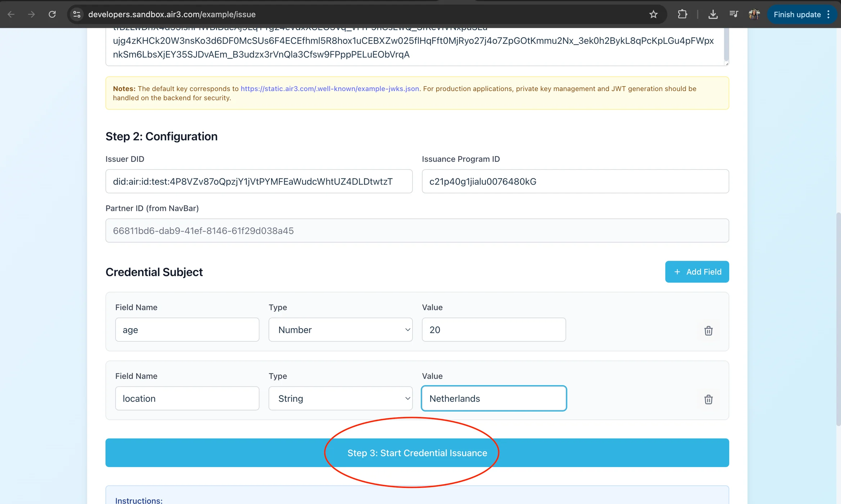Go back to previous page
The height and width of the screenshot is (504, 841).
point(11,14)
